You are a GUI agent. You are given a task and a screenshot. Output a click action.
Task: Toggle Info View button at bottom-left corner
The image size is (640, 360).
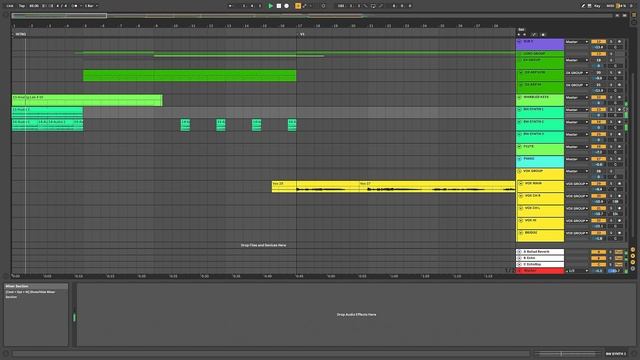(x=6, y=354)
